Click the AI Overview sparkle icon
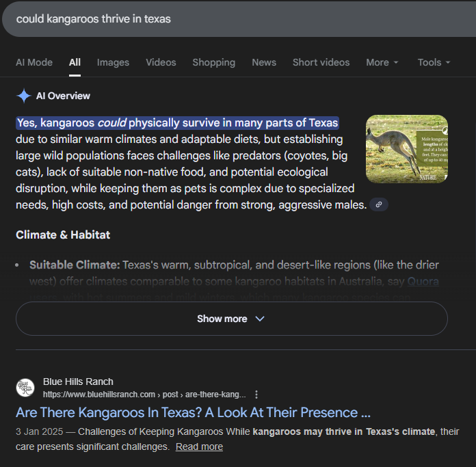 click(x=24, y=96)
